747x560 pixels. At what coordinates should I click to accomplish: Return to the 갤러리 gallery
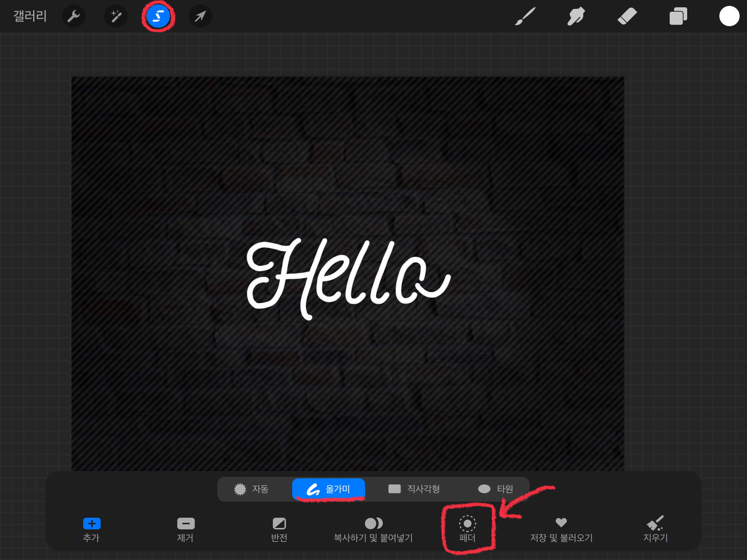(x=30, y=16)
